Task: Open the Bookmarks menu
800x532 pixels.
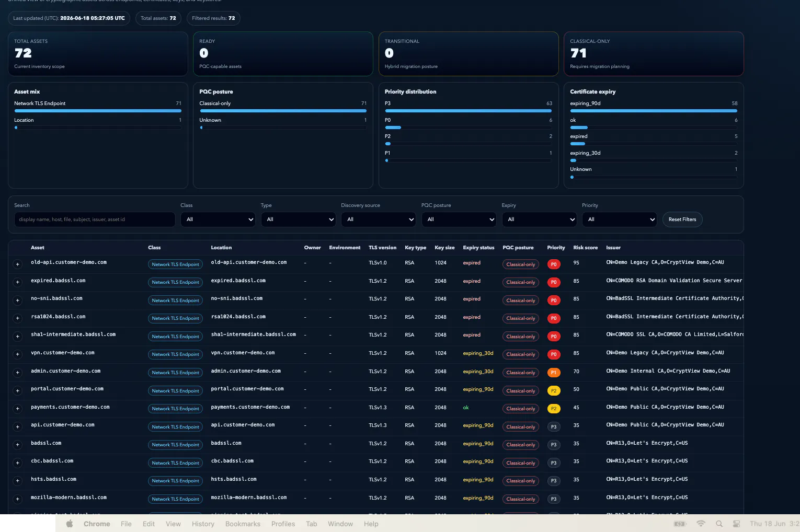Action: [x=243, y=524]
